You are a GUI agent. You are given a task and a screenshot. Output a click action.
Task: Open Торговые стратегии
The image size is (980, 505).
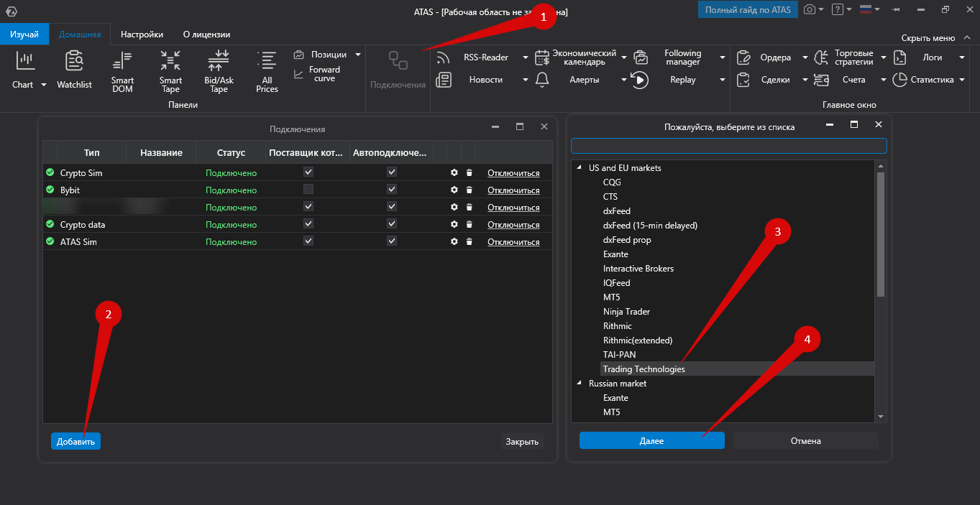[846, 57]
